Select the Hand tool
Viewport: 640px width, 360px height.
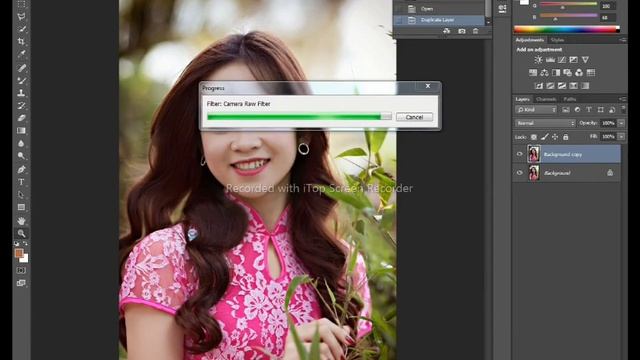(21, 221)
